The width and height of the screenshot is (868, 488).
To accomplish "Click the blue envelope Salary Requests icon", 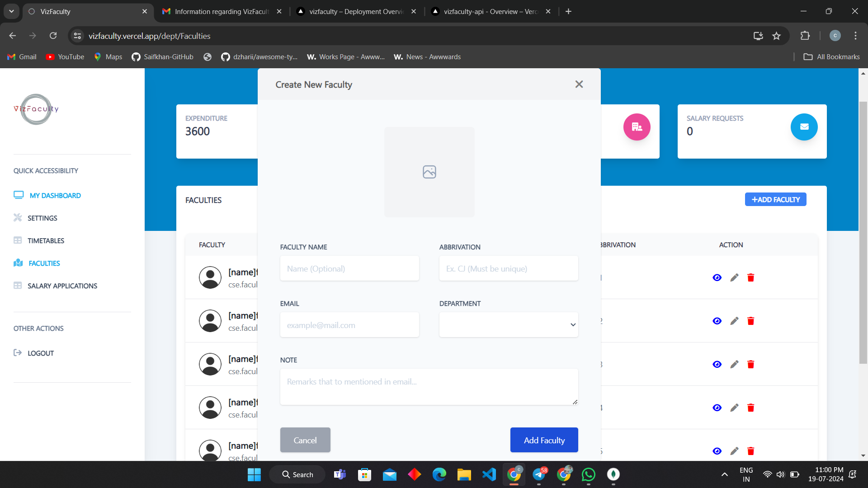I will pos(804,127).
